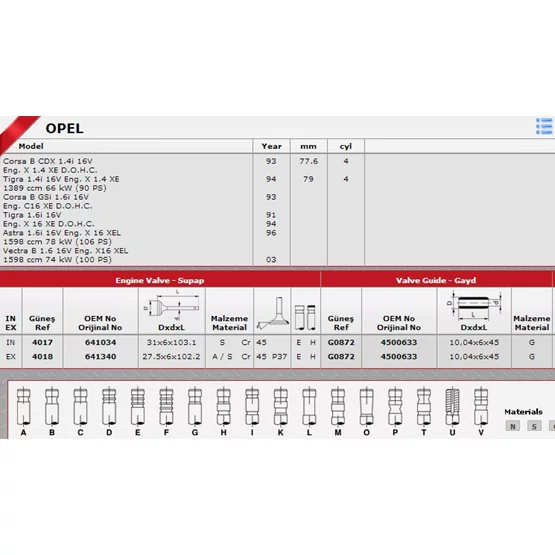Viewport: 555px width, 555px height.
Task: Select valve stem tip type L
Action: point(309,411)
